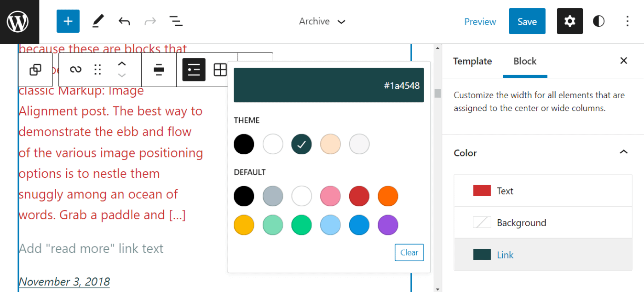The image size is (644, 292).
Task: Redo the last change
Action: 149,21
